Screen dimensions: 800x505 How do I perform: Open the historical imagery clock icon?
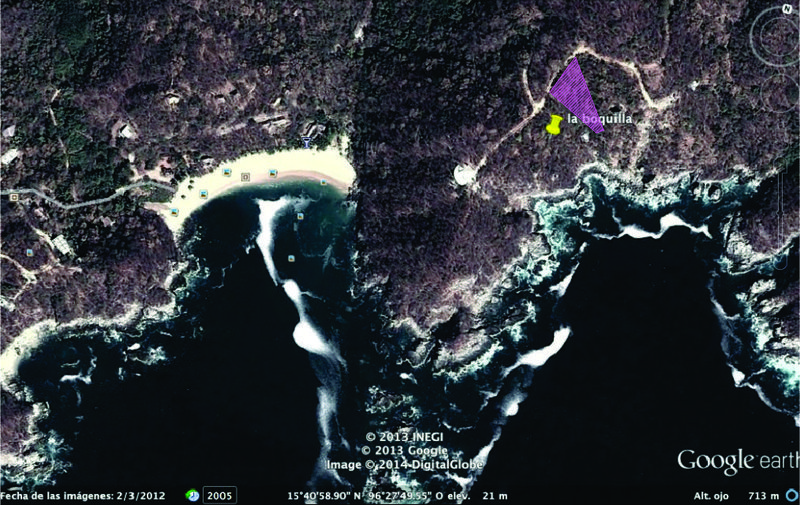[191, 495]
